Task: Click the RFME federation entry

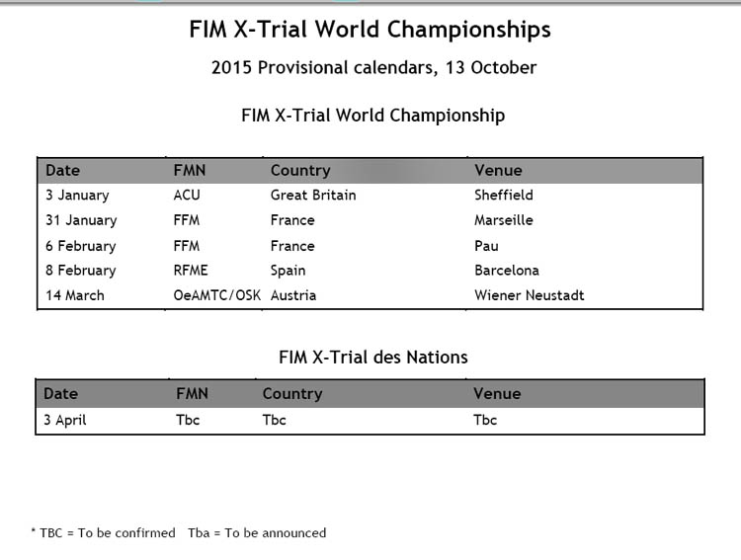Action: click(x=191, y=270)
